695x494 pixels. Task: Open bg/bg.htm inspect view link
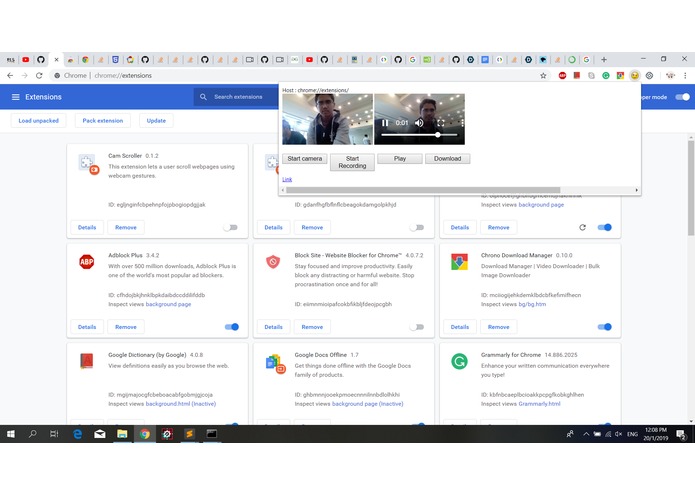532,304
